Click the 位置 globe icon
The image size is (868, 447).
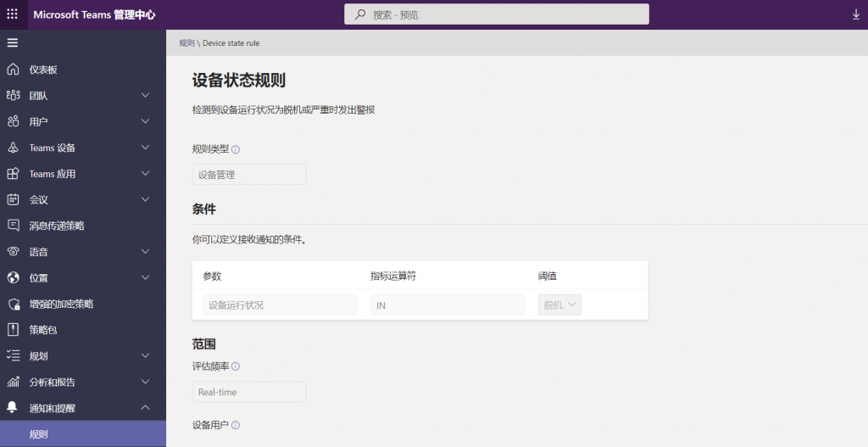[13, 277]
